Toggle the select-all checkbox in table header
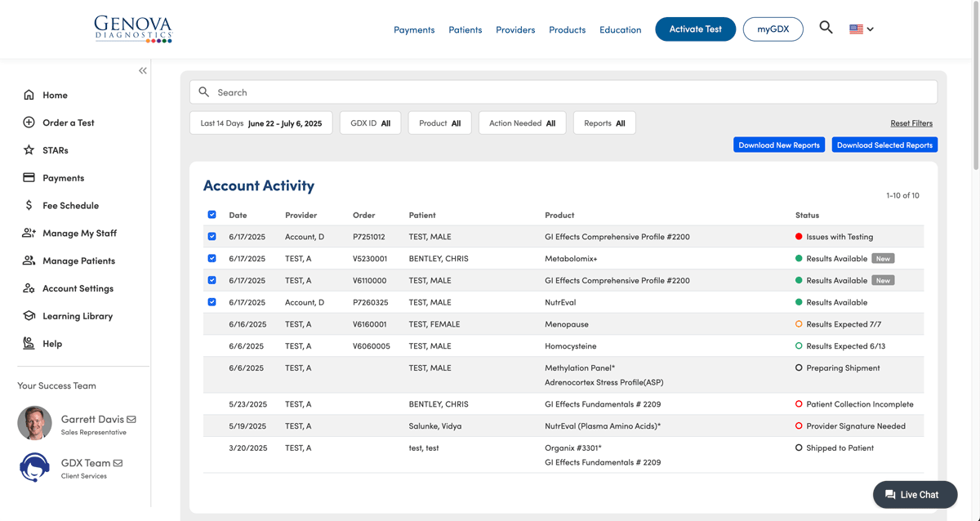Image resolution: width=980 pixels, height=521 pixels. [x=212, y=215]
